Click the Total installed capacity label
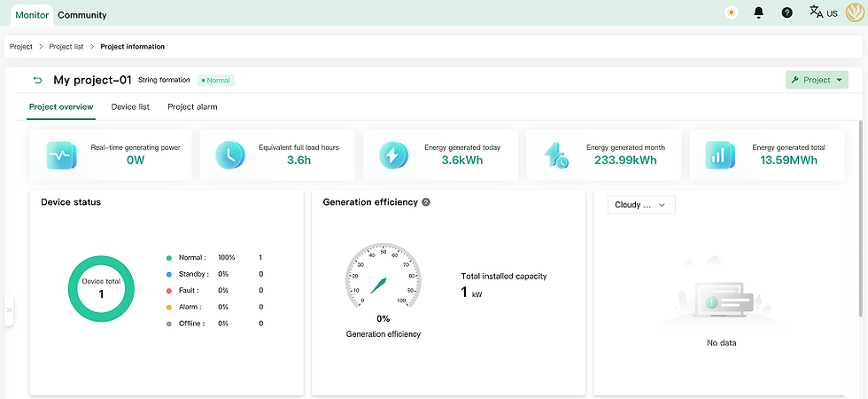Image resolution: width=868 pixels, height=399 pixels. 504,276
